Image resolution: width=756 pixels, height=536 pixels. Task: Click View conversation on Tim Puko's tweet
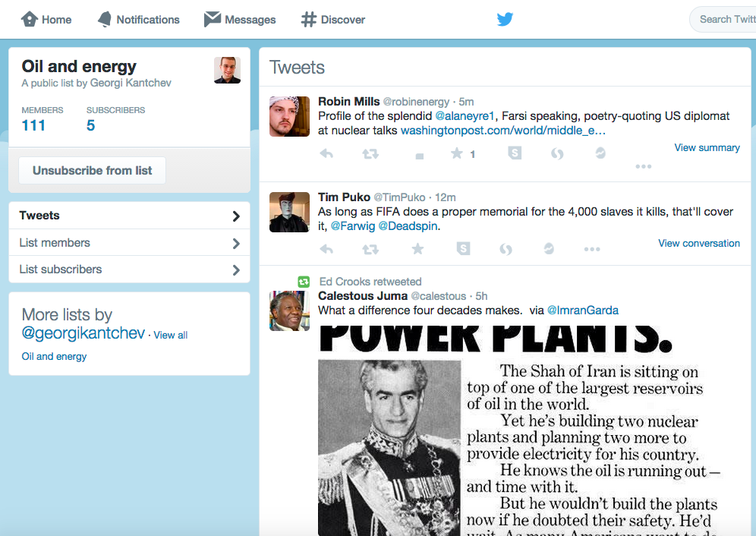(x=698, y=243)
